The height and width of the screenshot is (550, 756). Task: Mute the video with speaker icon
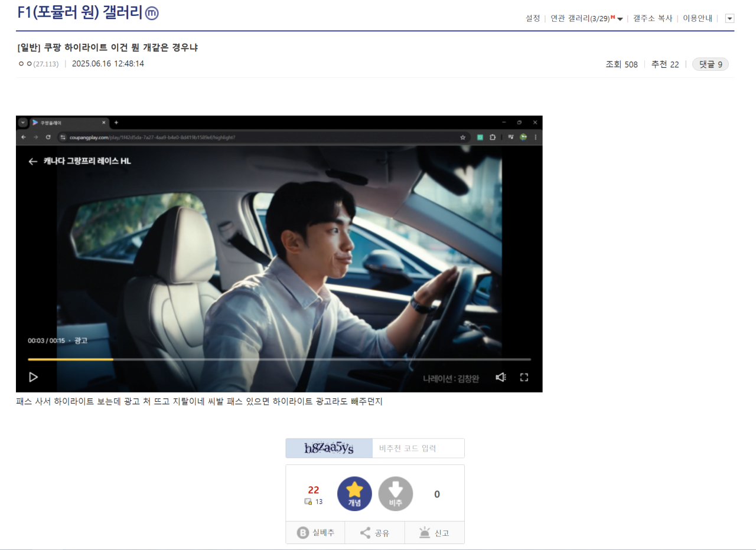click(501, 377)
